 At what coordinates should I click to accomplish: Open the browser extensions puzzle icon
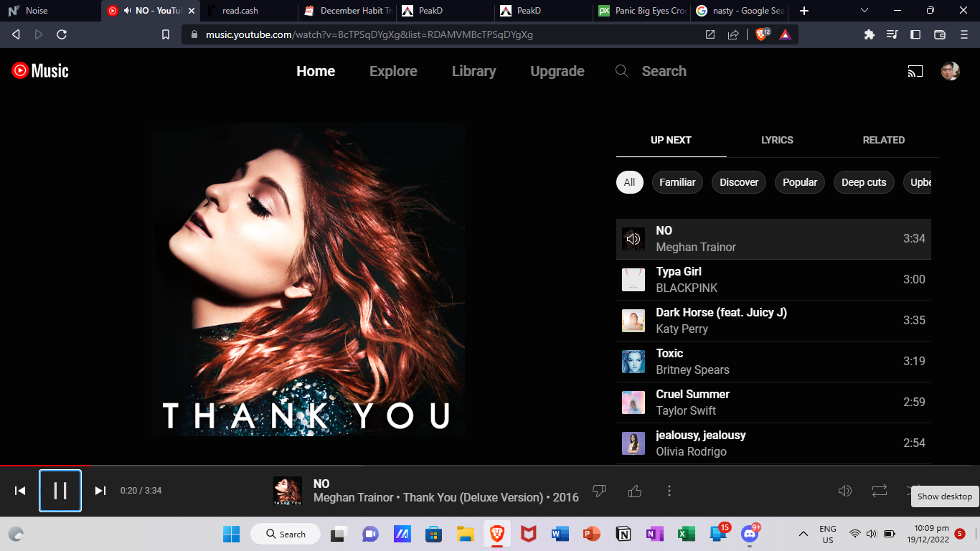click(870, 34)
